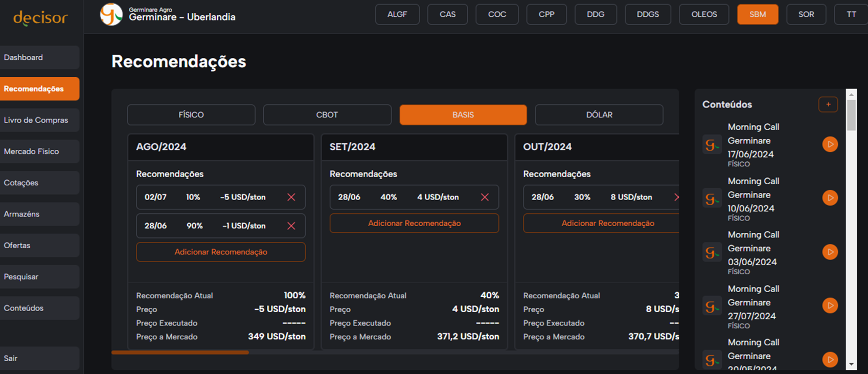Switch to the CBOT tab
Image resolution: width=868 pixels, height=374 pixels.
click(327, 115)
